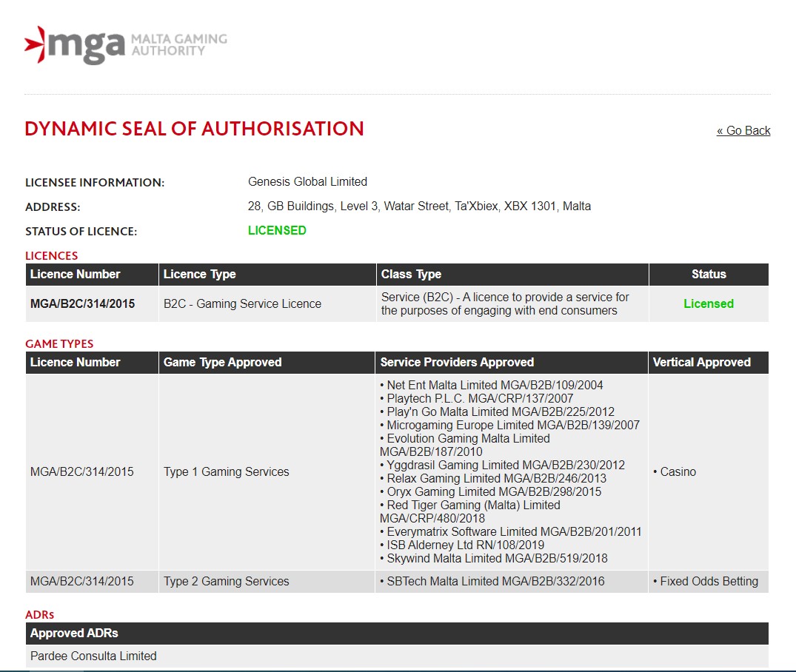Click the ADRs section heading
The image size is (796, 672).
coord(39,615)
